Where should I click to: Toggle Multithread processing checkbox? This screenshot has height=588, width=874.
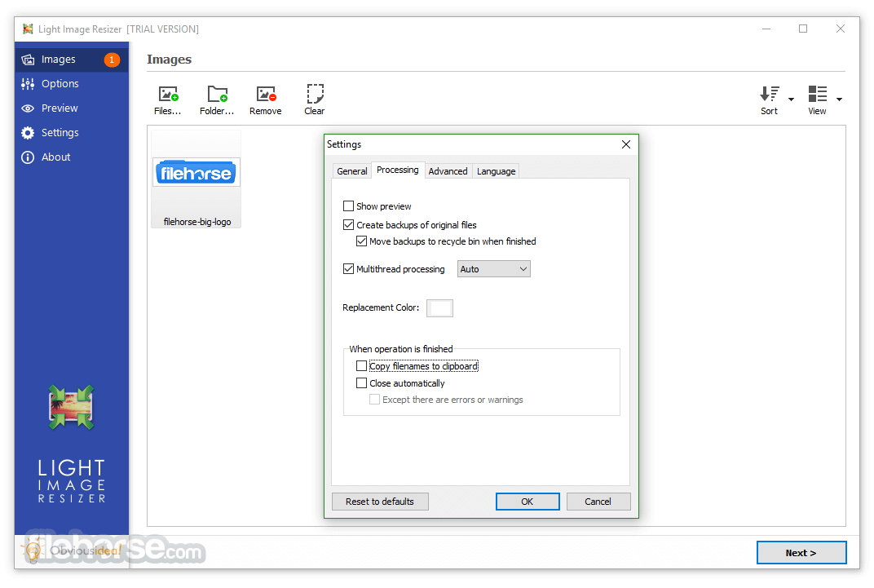(348, 268)
